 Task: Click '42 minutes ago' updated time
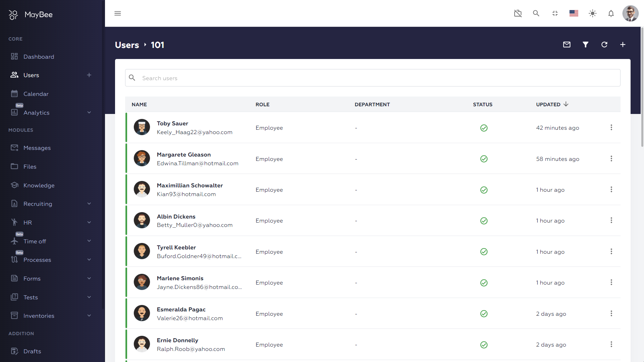pyautogui.click(x=557, y=128)
